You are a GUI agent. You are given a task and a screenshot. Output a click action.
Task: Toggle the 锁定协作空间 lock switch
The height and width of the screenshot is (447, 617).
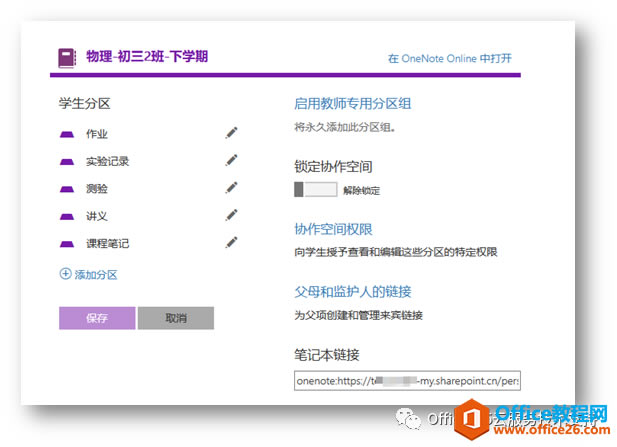[x=316, y=189]
